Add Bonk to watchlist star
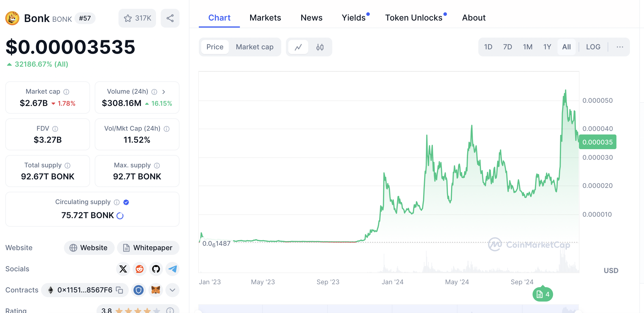This screenshot has width=644, height=313. coord(137,18)
